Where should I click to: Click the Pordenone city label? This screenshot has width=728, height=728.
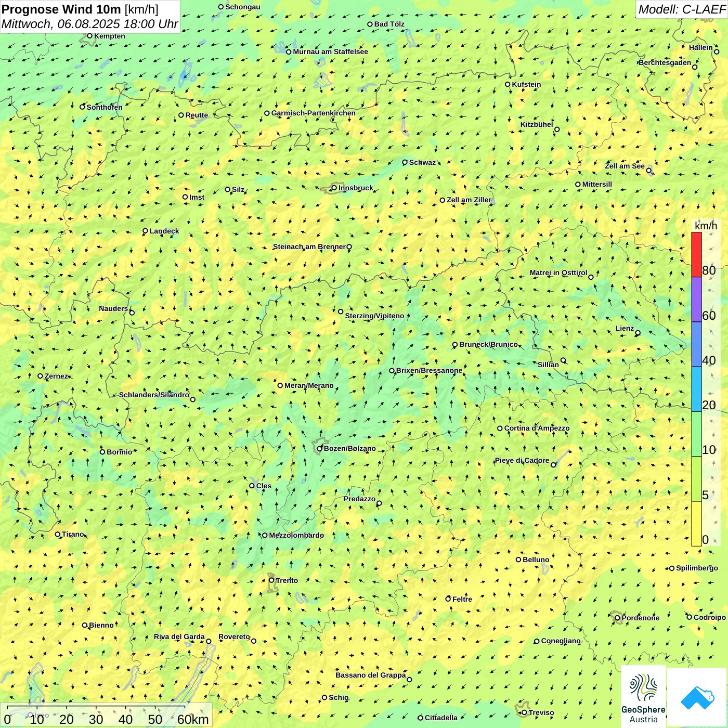pyautogui.click(x=641, y=618)
